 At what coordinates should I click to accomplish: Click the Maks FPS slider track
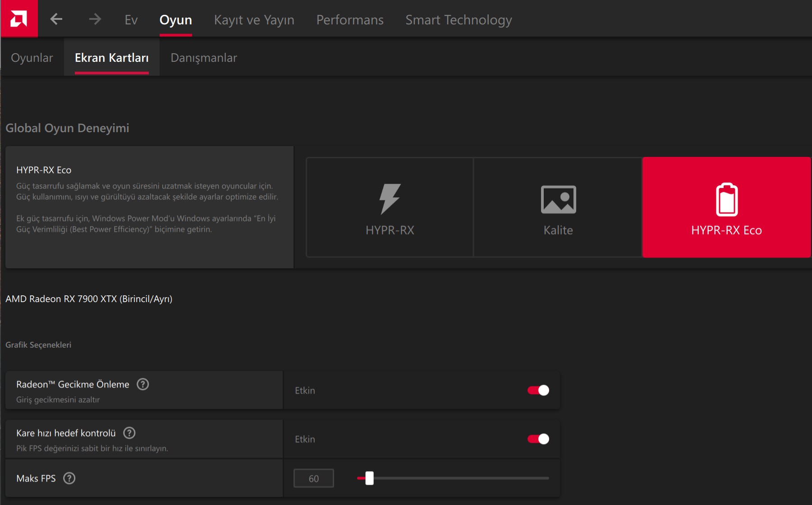click(453, 478)
